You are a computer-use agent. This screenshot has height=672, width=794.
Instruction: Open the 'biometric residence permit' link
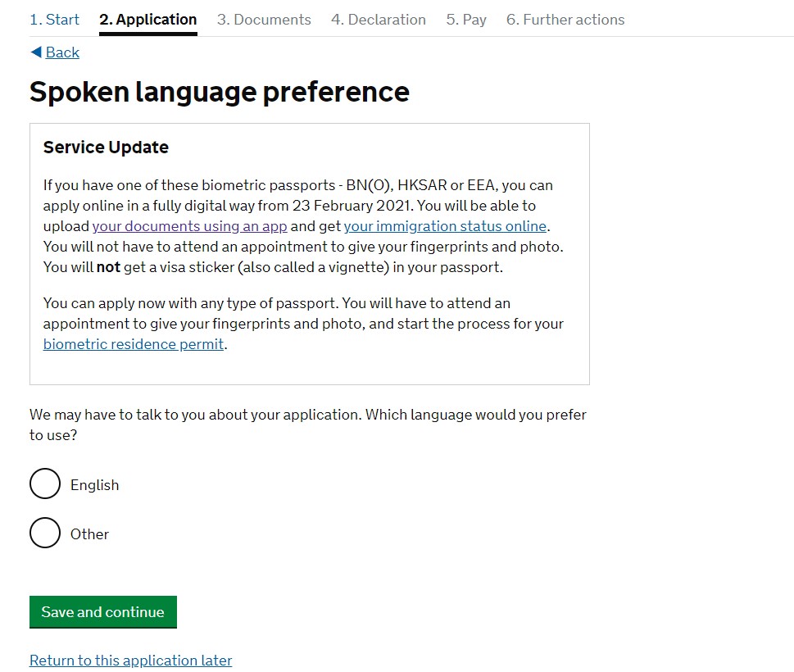[x=134, y=344]
